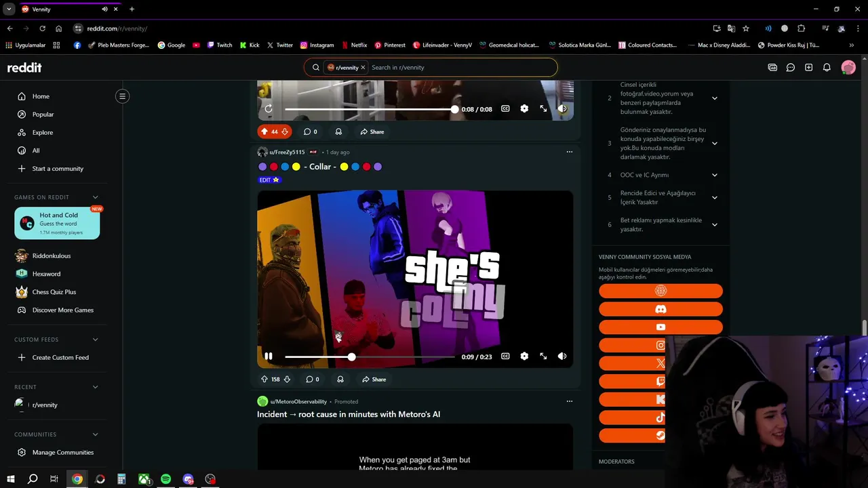Remove the r/vennity search filter chip

click(x=363, y=67)
